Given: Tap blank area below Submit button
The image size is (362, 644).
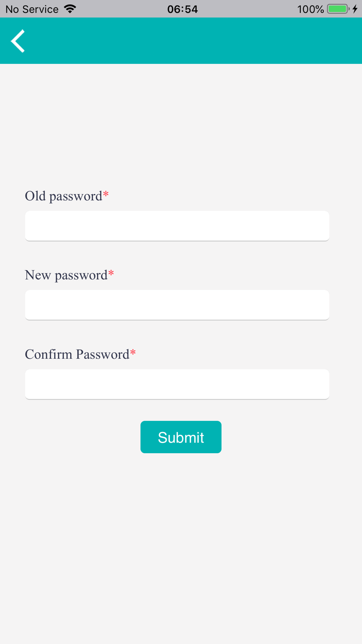Looking at the screenshot, I should (181, 547).
